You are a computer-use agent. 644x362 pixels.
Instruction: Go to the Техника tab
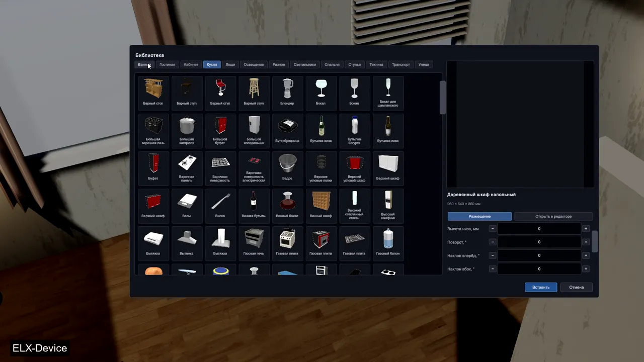click(x=376, y=64)
